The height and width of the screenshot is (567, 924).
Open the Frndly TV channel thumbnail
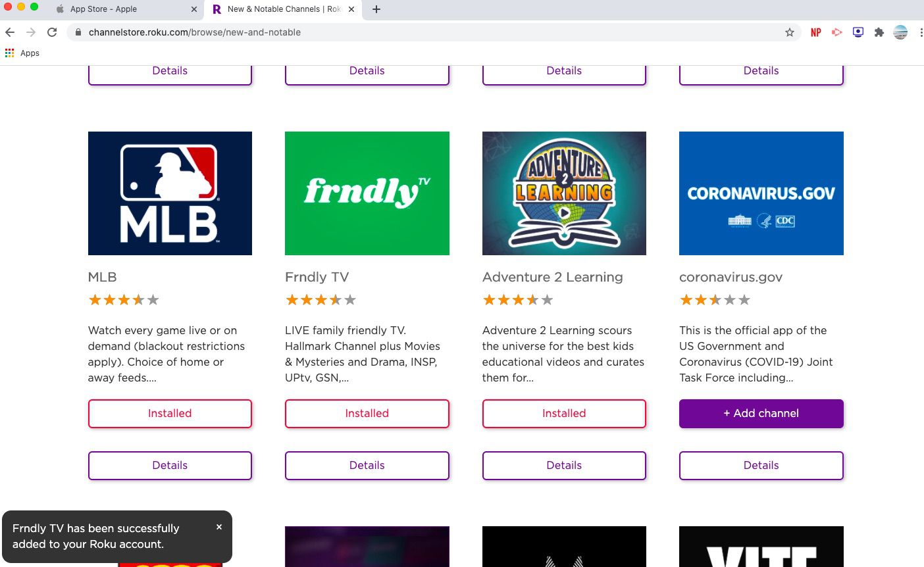[x=367, y=193]
